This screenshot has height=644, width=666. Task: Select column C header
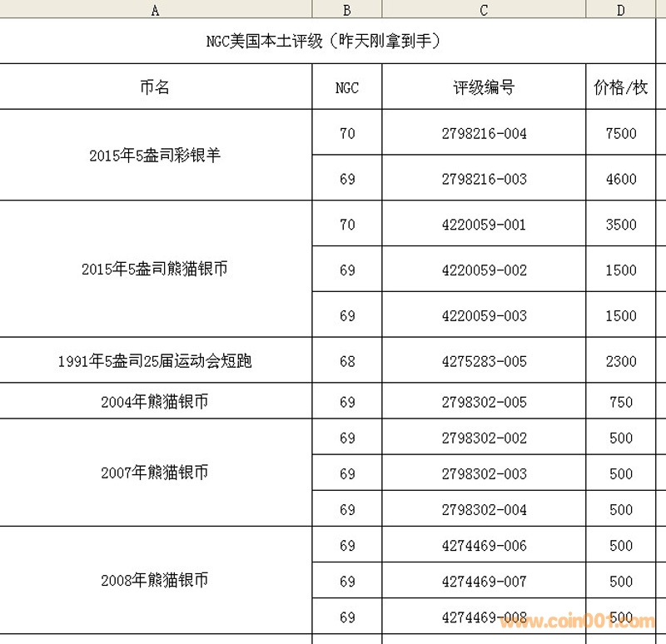click(x=484, y=9)
